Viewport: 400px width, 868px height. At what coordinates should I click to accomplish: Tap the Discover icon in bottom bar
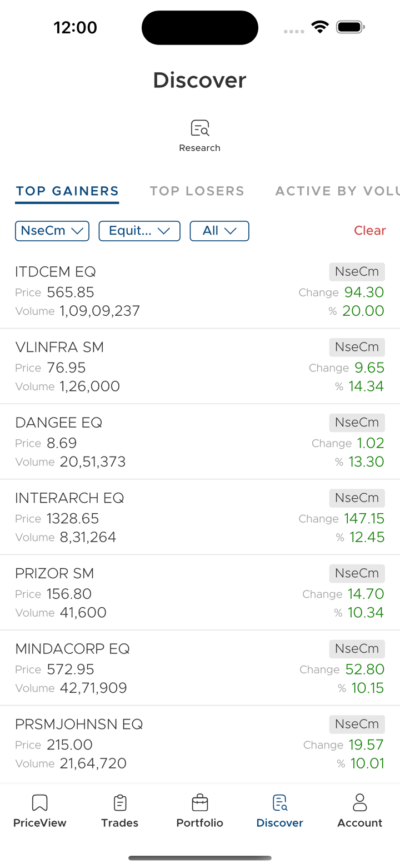click(279, 803)
